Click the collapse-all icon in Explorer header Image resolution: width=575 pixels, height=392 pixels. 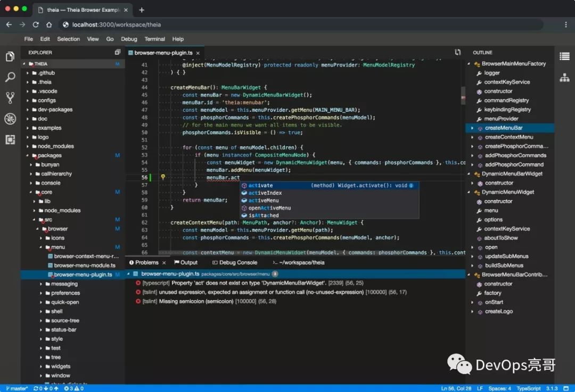tap(118, 53)
